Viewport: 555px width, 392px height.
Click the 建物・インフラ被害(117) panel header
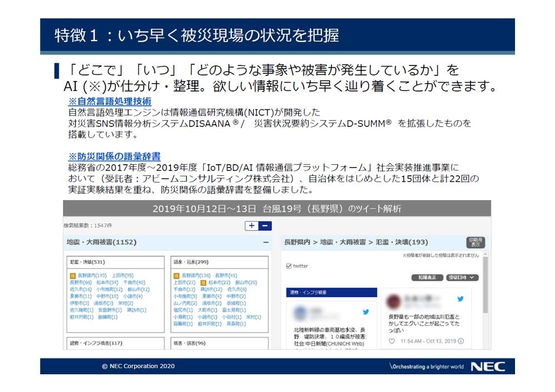115,343
